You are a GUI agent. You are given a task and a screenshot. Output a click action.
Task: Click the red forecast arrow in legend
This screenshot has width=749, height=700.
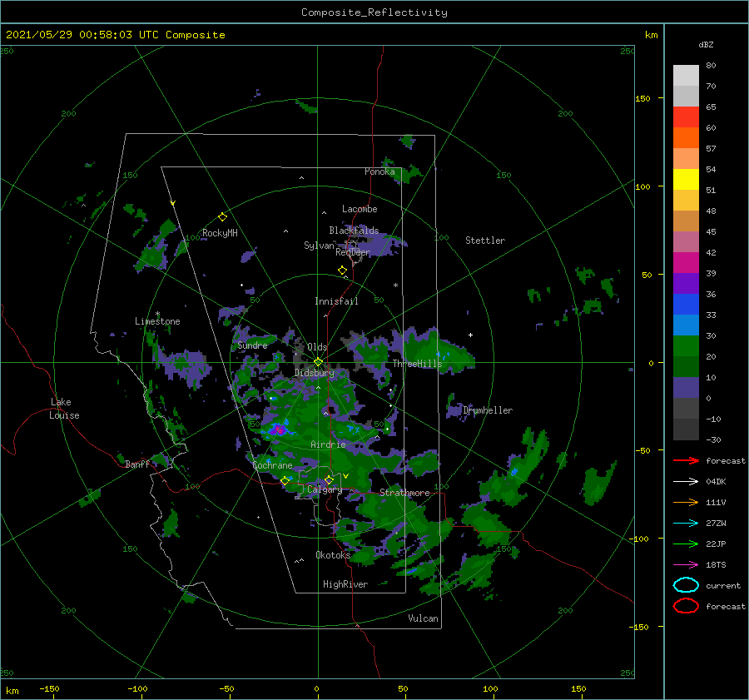click(686, 460)
